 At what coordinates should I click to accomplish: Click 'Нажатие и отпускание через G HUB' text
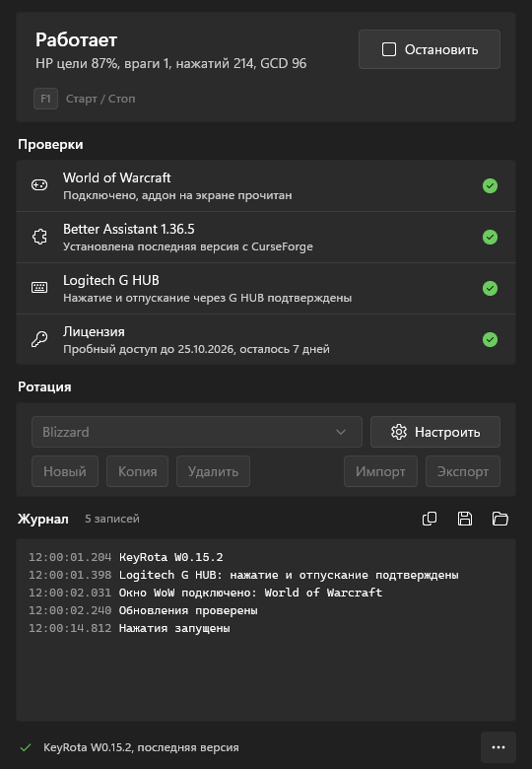pos(164,298)
